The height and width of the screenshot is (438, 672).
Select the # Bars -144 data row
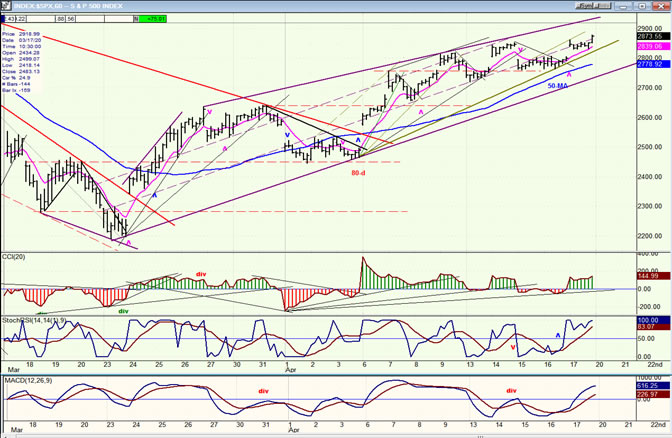pos(17,84)
